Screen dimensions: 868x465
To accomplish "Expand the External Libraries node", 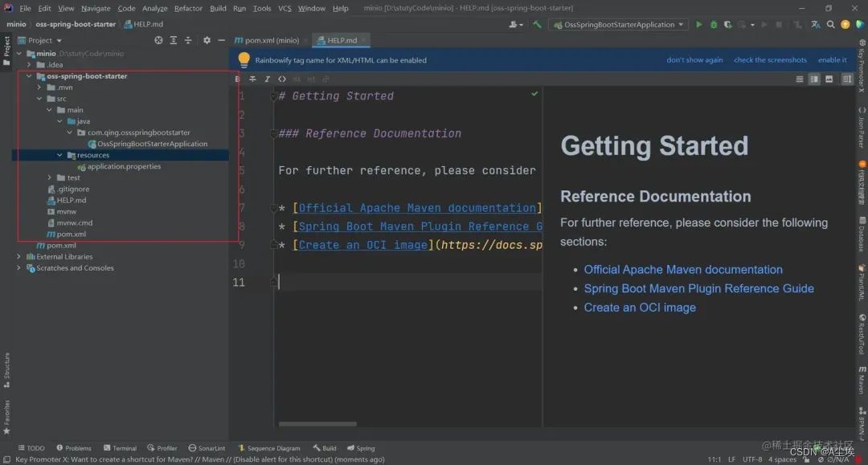I will tap(19, 257).
